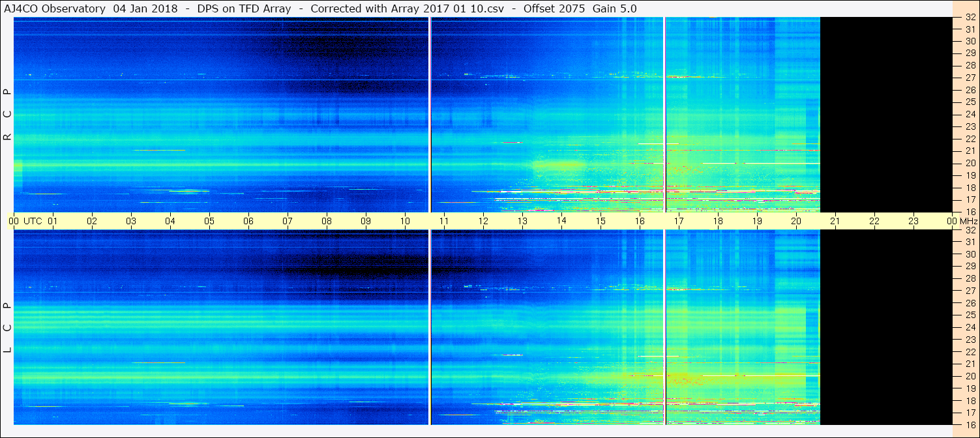Click the "DPS on TFD Array" header text
980x438 pixels.
pyautogui.click(x=244, y=9)
